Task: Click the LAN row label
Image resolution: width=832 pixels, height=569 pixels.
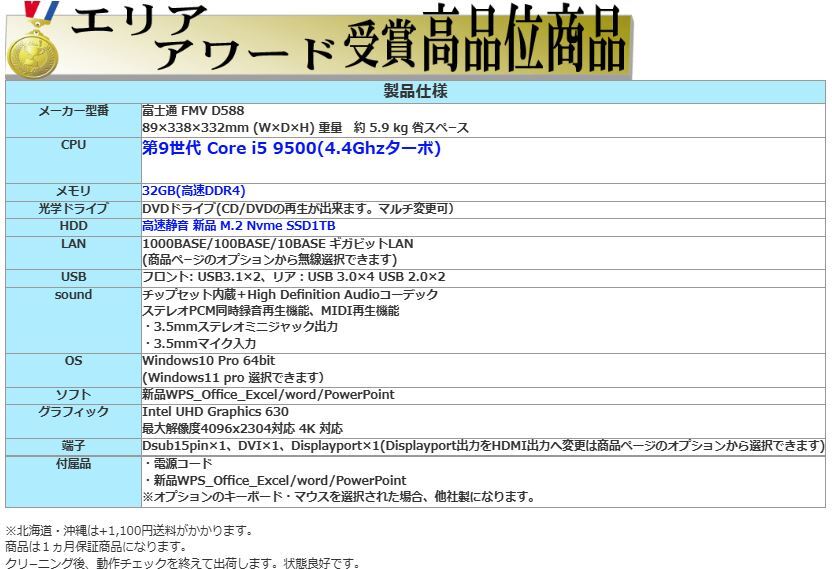Action: [73, 244]
